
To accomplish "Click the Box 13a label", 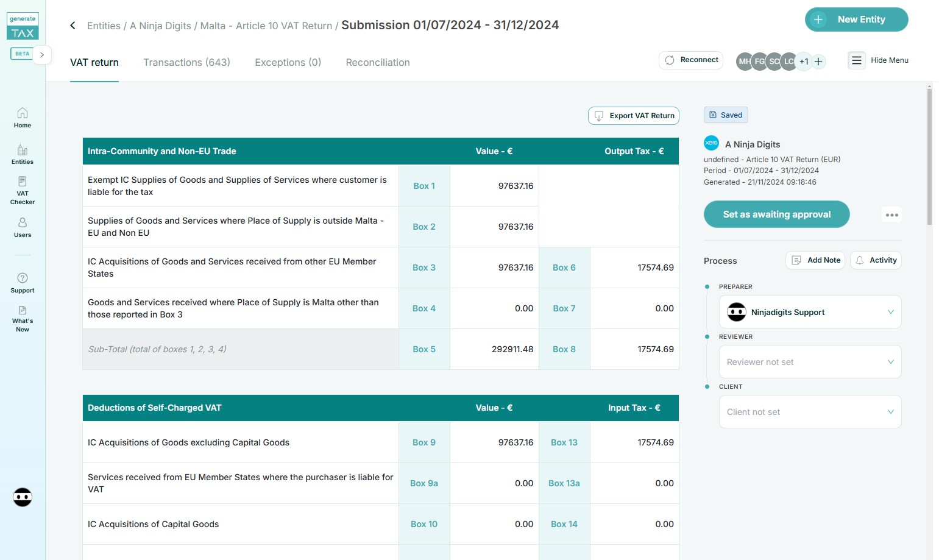I will click(564, 483).
